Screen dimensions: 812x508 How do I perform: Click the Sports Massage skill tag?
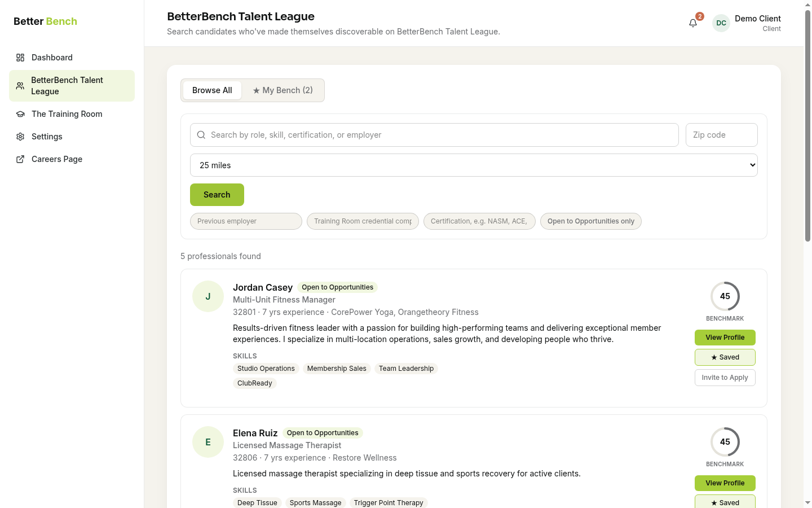click(315, 503)
